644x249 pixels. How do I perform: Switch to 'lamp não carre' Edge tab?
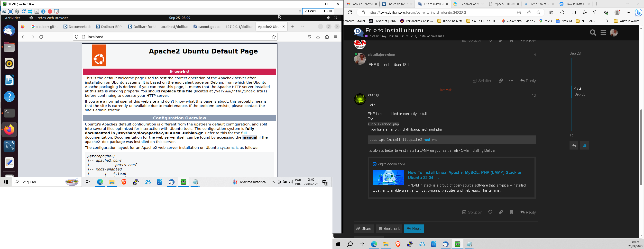(539, 4)
